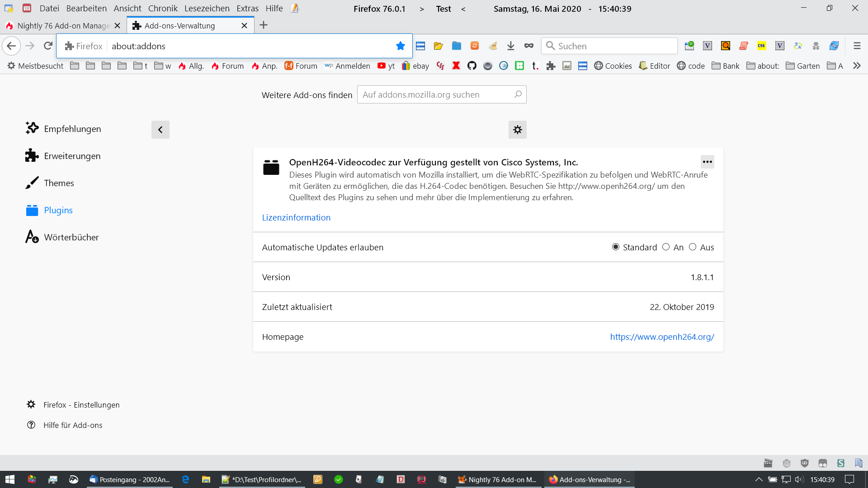Expand the bookmarks toolbar overflow chevron

(856, 66)
